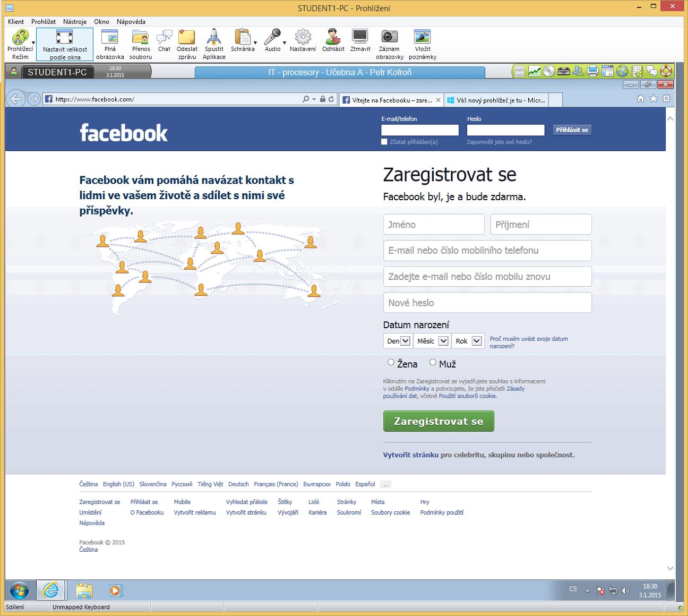Expand Audio dropdown arrow
Screen dimensions: 688x616
[285, 42]
